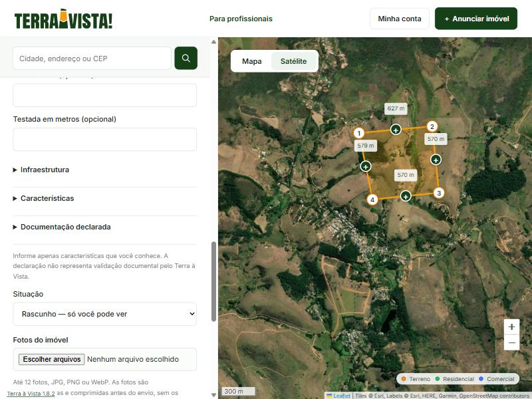Click the Terra à Vista 1.8.2 version link
Viewport: 532px width, 399px height.
pyautogui.click(x=31, y=394)
